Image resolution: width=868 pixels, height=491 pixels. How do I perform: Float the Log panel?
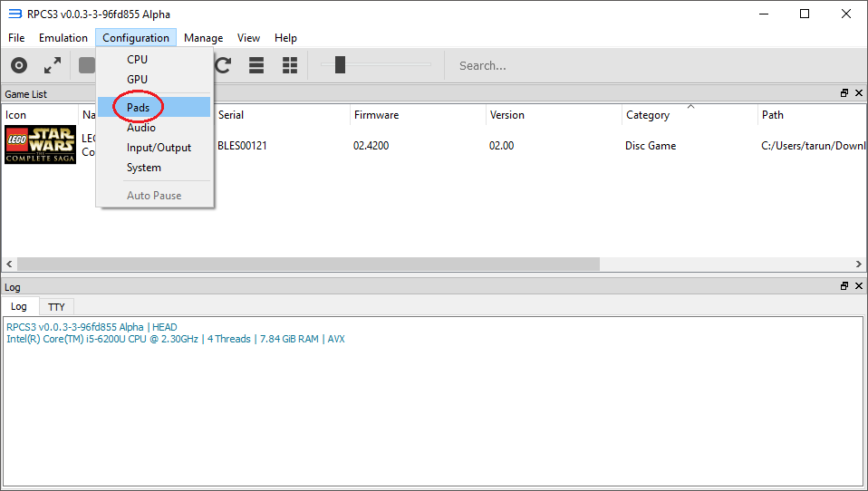coord(844,286)
